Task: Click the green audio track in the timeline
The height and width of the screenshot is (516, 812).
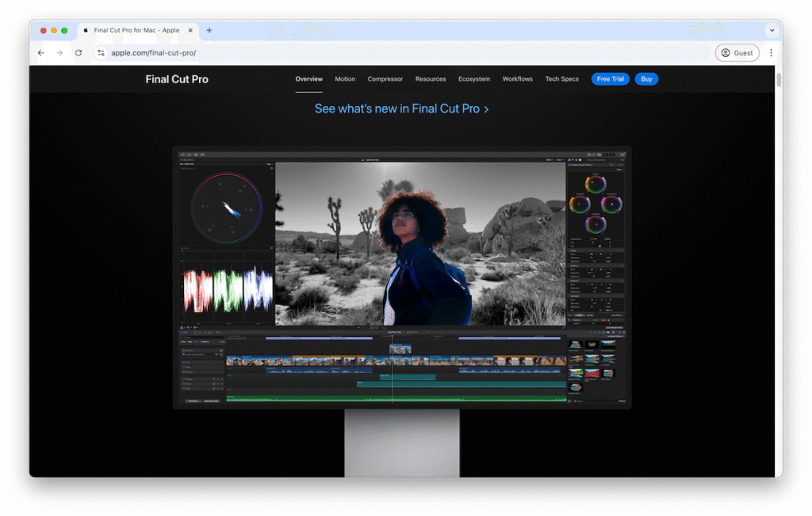Action: coord(396,398)
